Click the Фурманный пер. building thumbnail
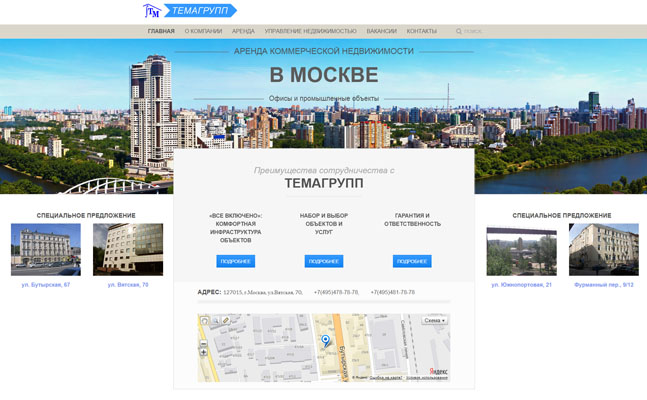The height and width of the screenshot is (400, 647). click(x=604, y=250)
